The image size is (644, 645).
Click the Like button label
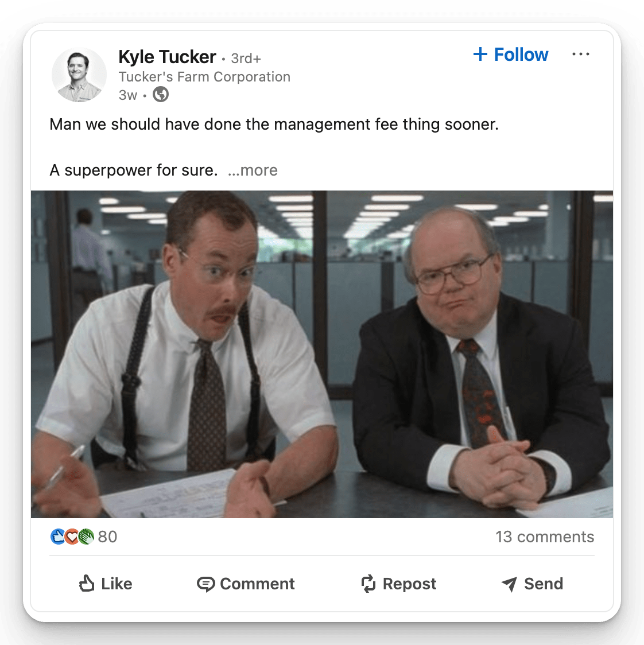tap(117, 584)
